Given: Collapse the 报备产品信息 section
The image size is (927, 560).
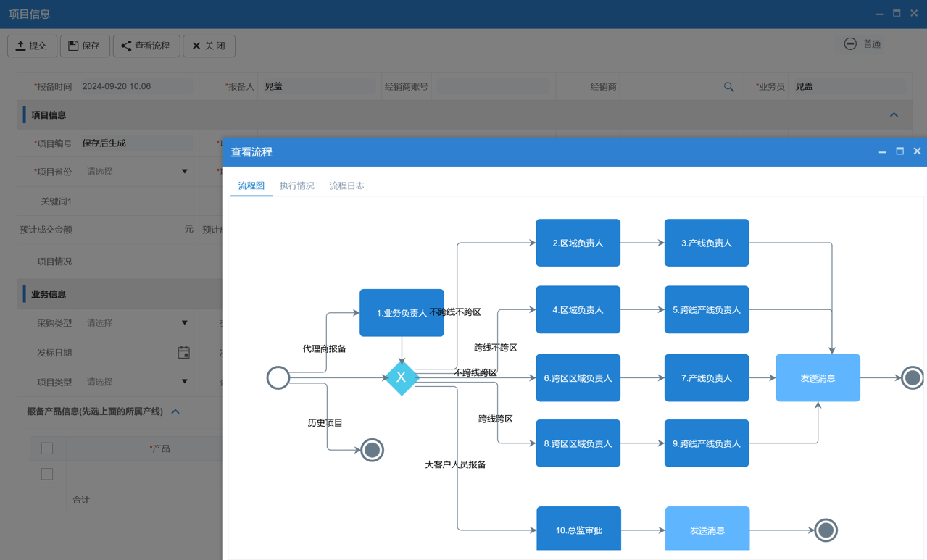Looking at the screenshot, I should click(x=175, y=411).
